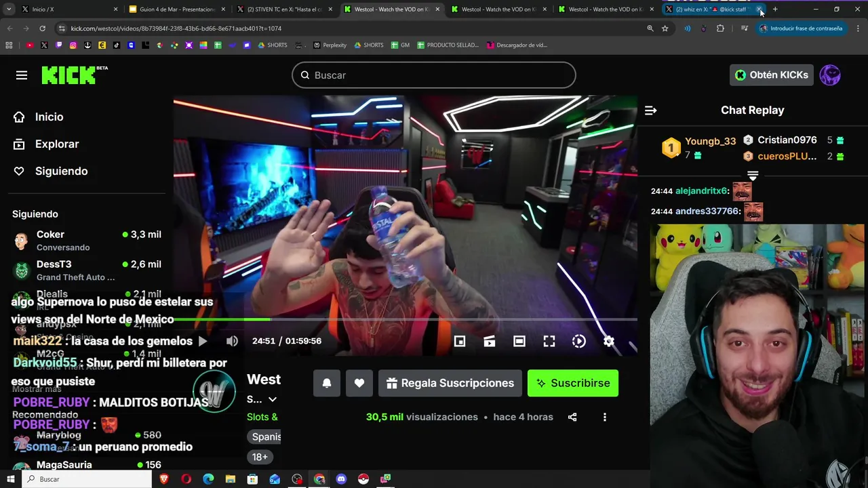Collapse the Chat Replay panel

650,110
